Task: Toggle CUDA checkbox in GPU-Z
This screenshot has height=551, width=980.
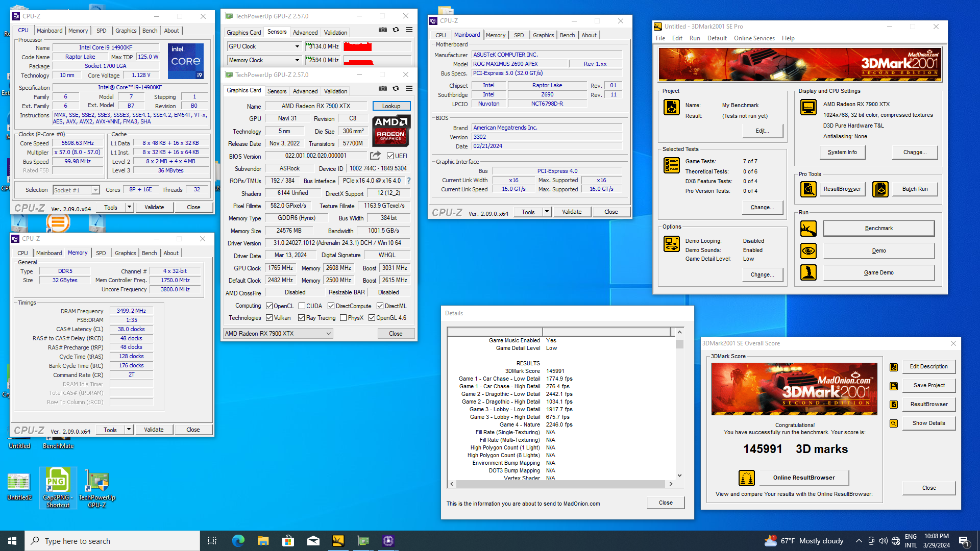Action: tap(302, 306)
